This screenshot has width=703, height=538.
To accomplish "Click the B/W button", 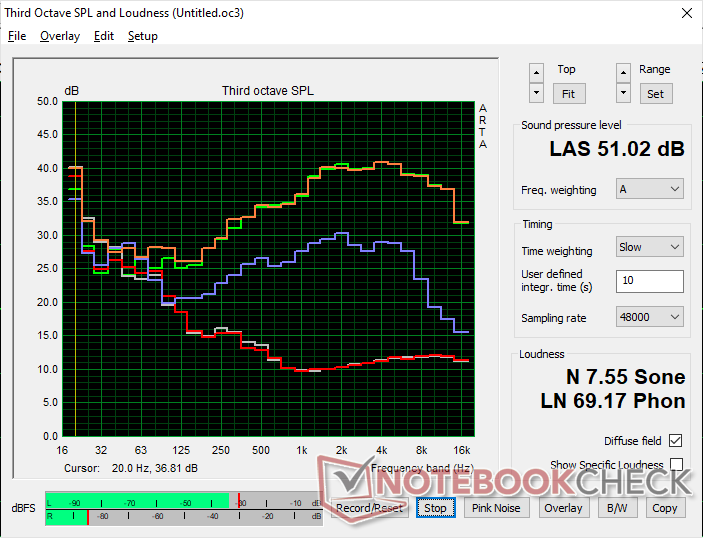I will tap(616, 508).
